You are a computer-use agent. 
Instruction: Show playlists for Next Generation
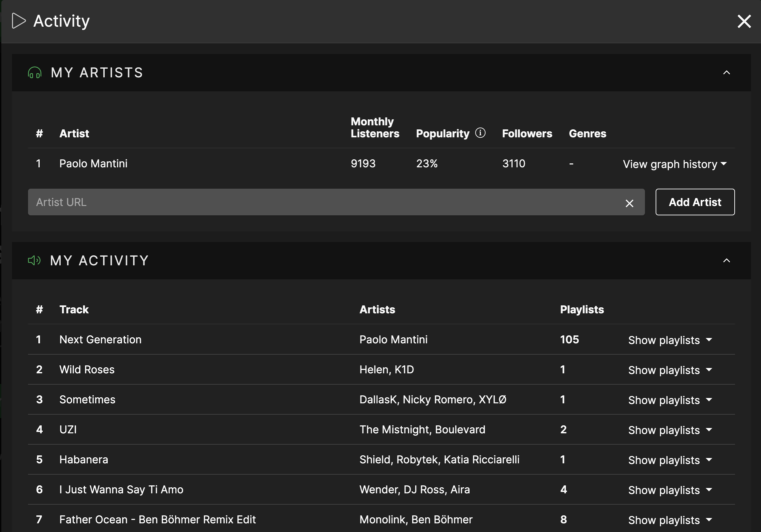click(670, 340)
